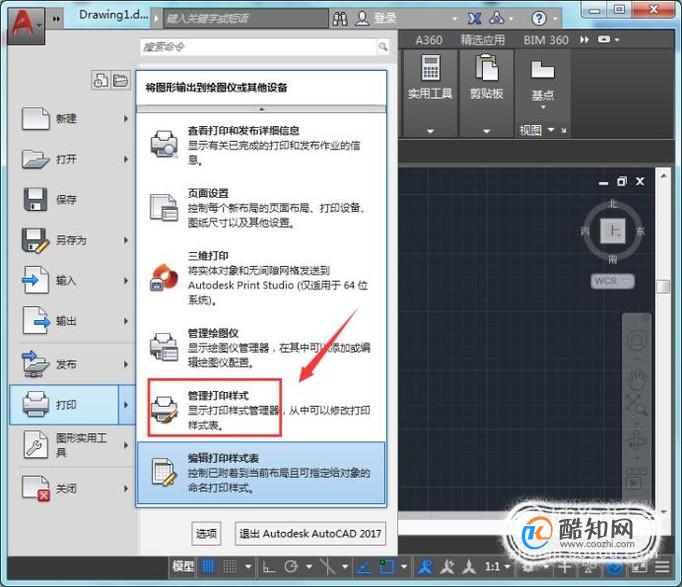Open the WCS coordinate system dropdown
Image resolution: width=682 pixels, height=587 pixels.
(613, 281)
